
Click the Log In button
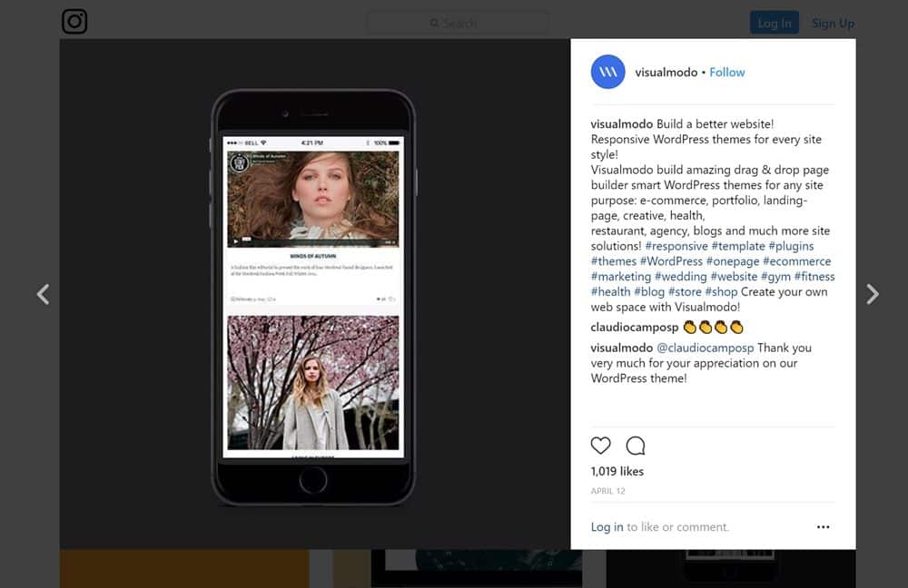click(775, 24)
